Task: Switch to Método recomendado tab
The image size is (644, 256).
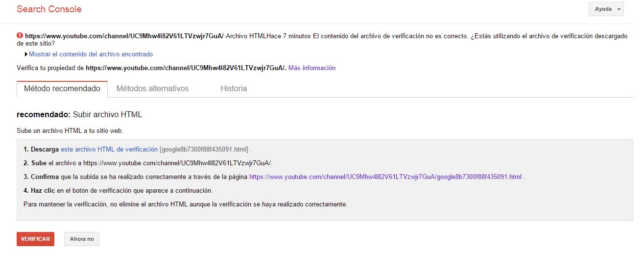Action: pyautogui.click(x=62, y=89)
